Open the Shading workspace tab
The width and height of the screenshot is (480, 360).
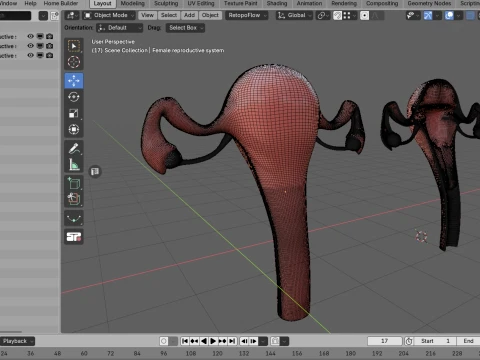click(x=277, y=4)
